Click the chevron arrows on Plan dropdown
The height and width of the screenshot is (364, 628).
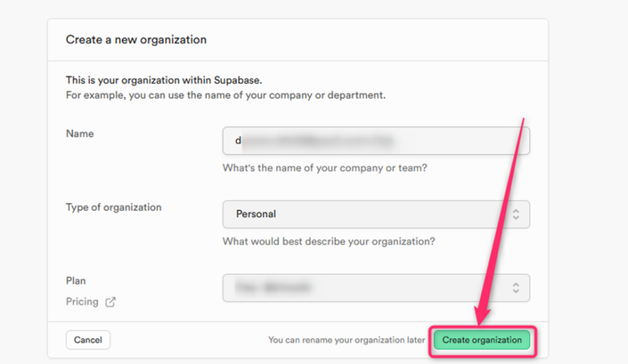pos(516,288)
